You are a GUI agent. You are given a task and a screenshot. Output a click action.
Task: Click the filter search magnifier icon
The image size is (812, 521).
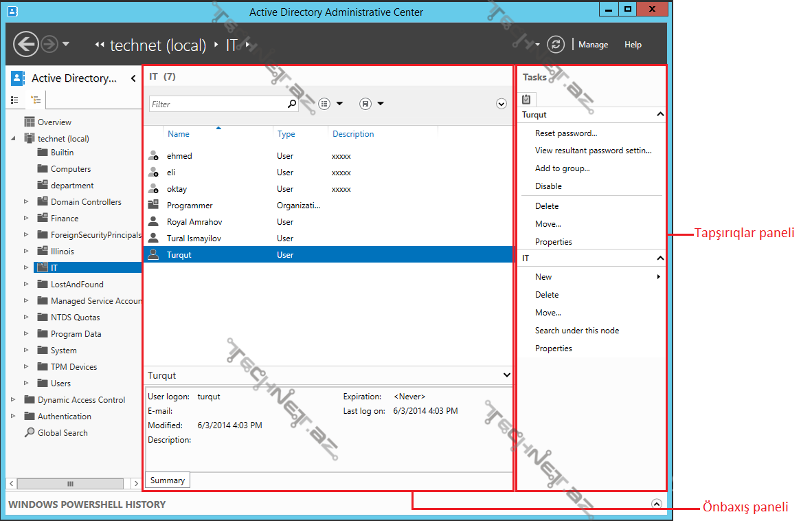[x=291, y=103]
